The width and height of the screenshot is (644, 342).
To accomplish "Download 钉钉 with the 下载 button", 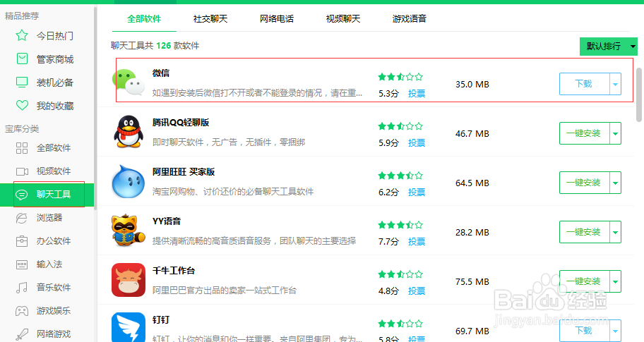I will (585, 331).
